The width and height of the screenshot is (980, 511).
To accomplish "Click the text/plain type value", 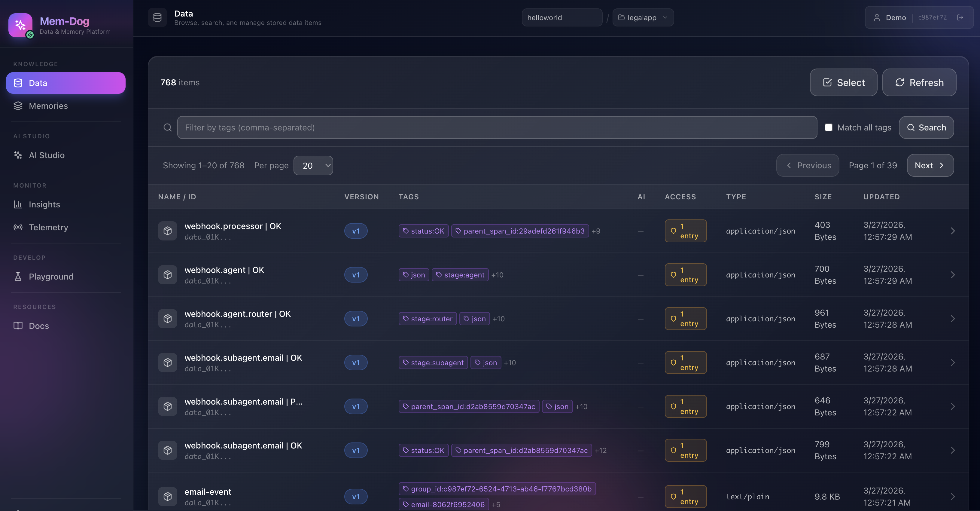I will pos(747,497).
